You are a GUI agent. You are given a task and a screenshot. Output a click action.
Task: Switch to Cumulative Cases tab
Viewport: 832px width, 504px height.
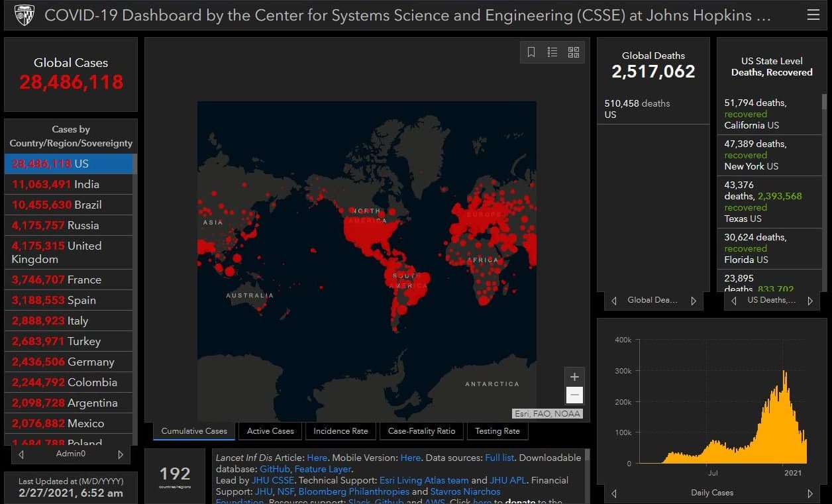194,431
